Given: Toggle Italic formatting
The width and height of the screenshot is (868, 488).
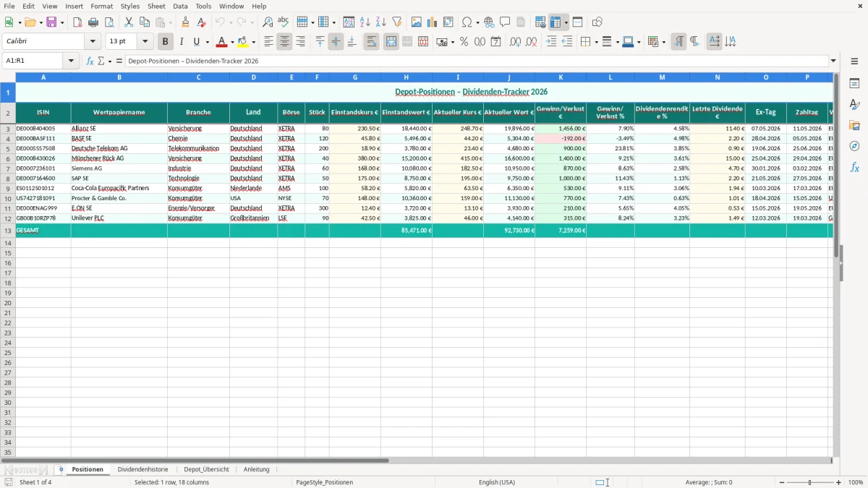Looking at the screenshot, I should 182,42.
